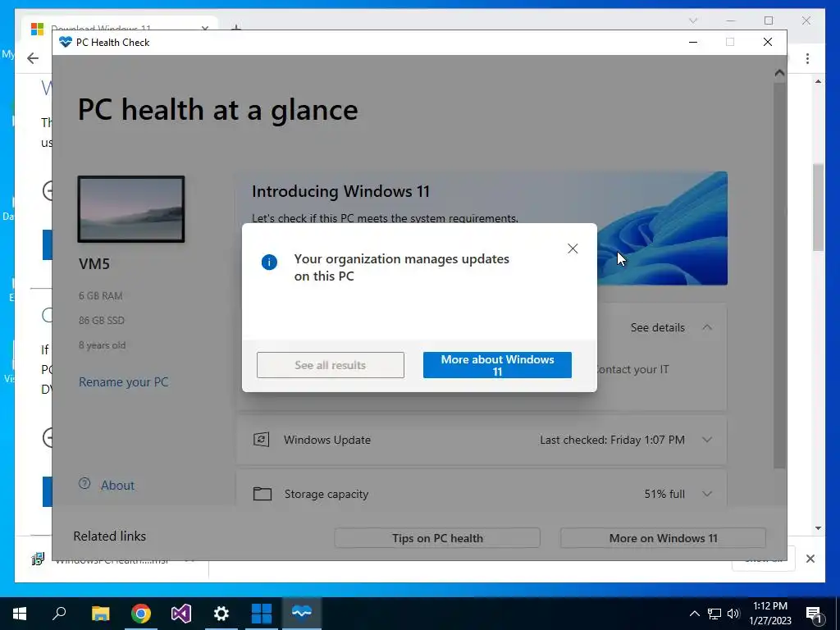Click the Chrome tab search chevron
The height and width of the screenshot is (630, 840).
pyautogui.click(x=693, y=21)
